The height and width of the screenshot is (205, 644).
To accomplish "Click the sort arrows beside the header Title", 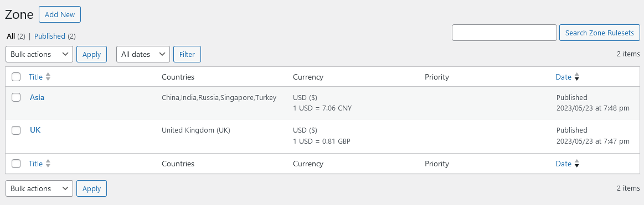I will [x=48, y=77].
